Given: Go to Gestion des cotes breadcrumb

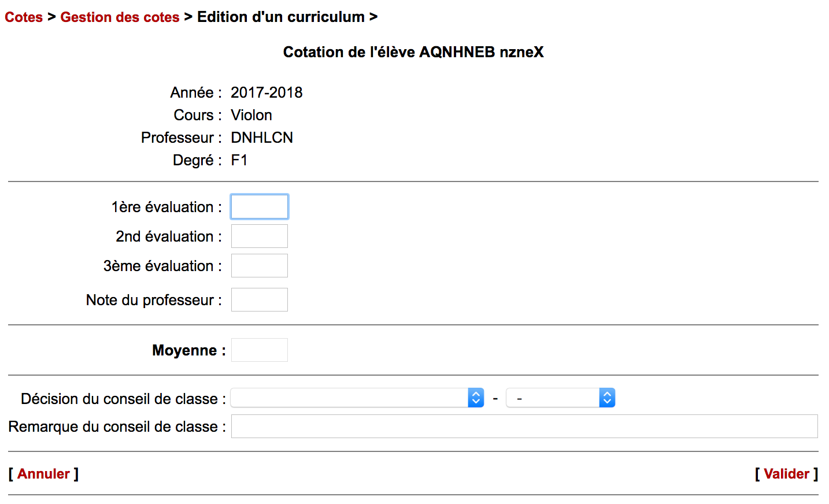Looking at the screenshot, I should pos(120,17).
